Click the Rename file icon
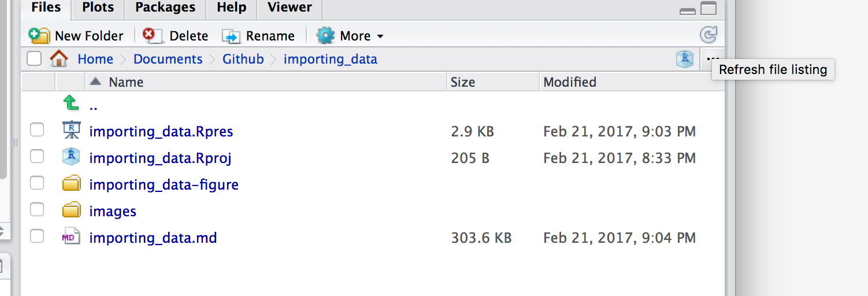868x296 pixels. tap(231, 36)
